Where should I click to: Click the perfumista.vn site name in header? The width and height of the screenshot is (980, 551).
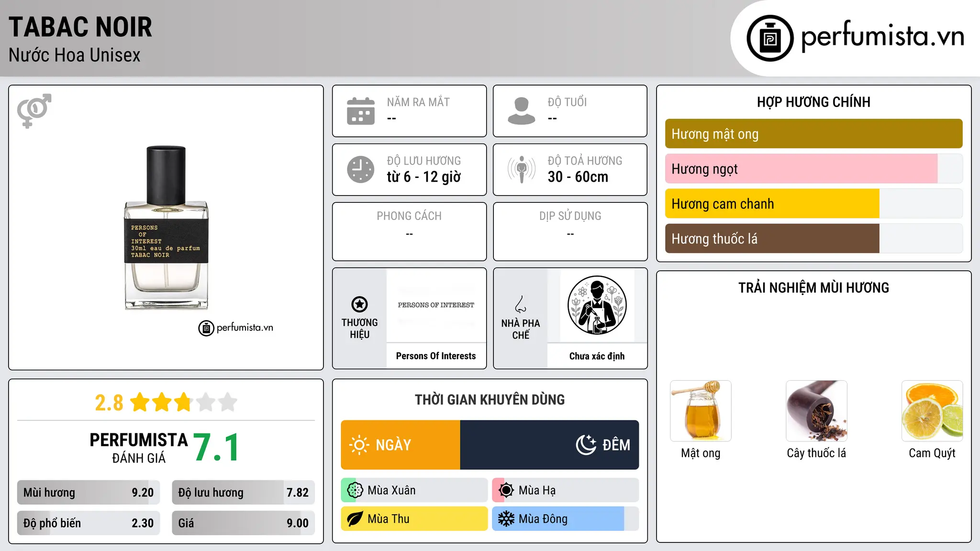point(882,36)
